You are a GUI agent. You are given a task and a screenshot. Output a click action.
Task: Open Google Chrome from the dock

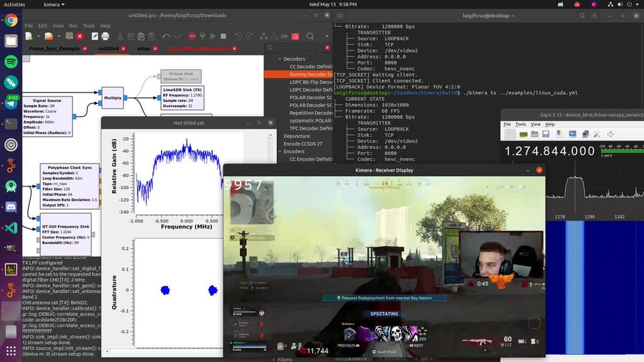point(11,20)
